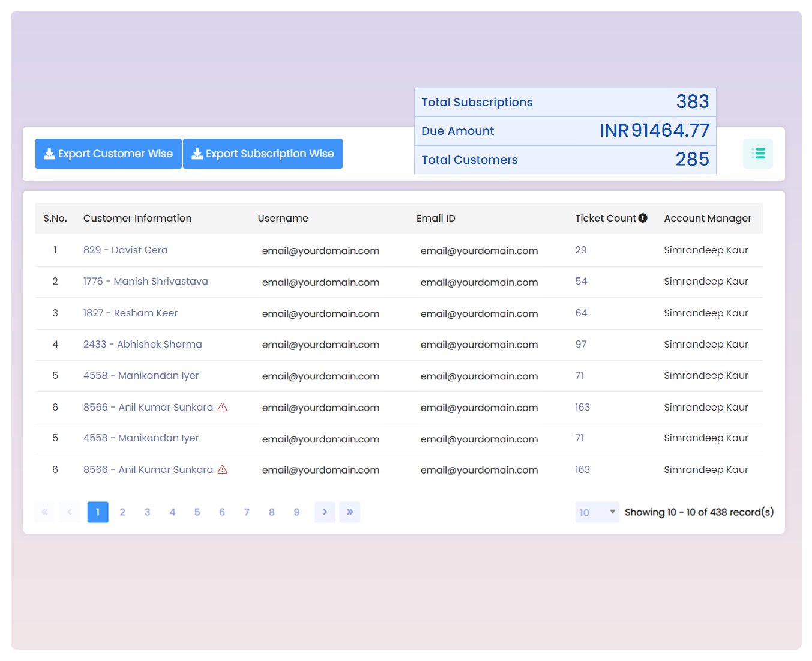Click the Ticket Count info icon
This screenshot has height=661, width=812.
(643, 218)
